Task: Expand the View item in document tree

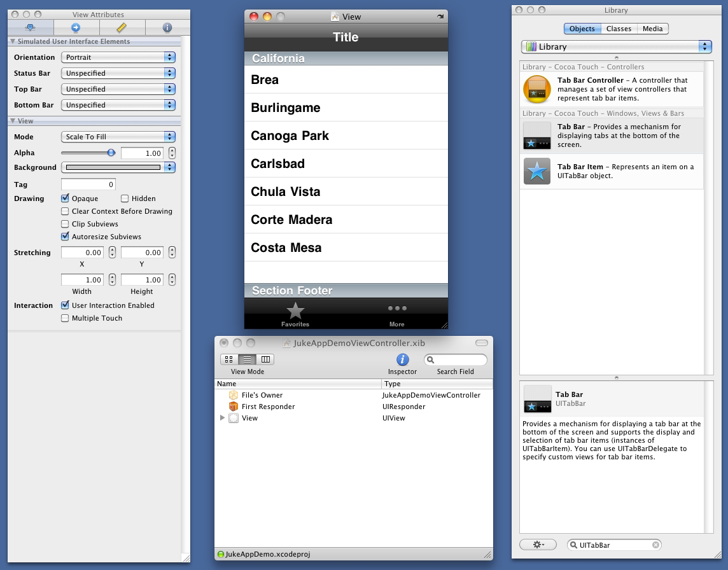Action: pyautogui.click(x=222, y=418)
